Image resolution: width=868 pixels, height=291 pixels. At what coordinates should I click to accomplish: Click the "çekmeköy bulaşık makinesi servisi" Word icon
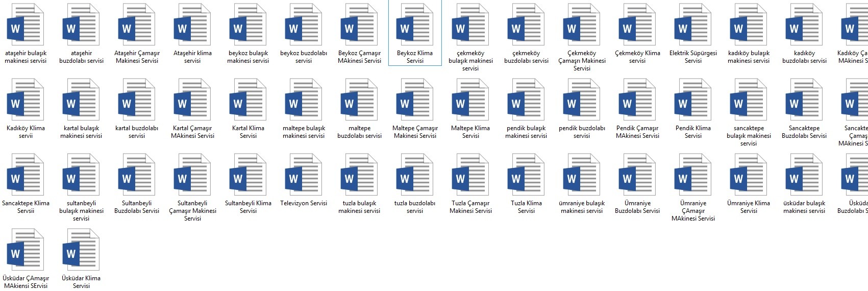[x=470, y=25]
